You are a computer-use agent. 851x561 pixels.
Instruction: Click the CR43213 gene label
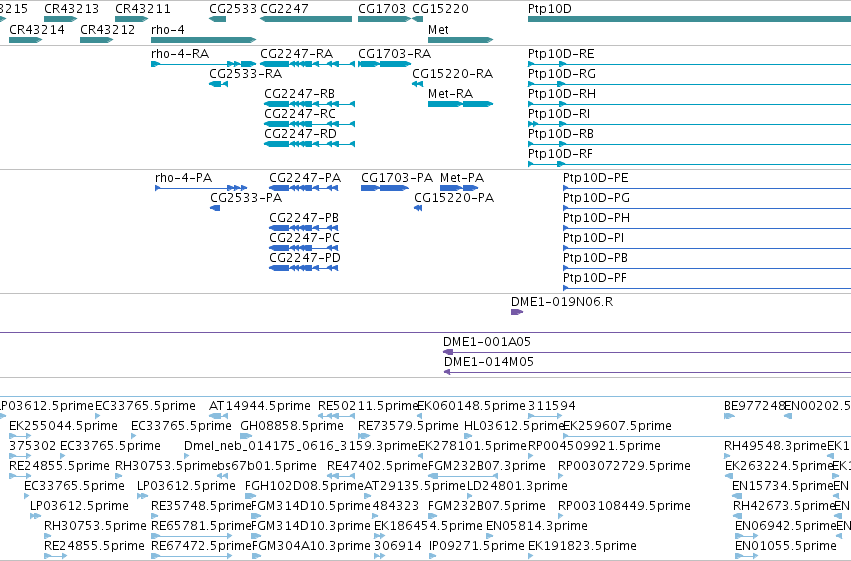coord(72,9)
